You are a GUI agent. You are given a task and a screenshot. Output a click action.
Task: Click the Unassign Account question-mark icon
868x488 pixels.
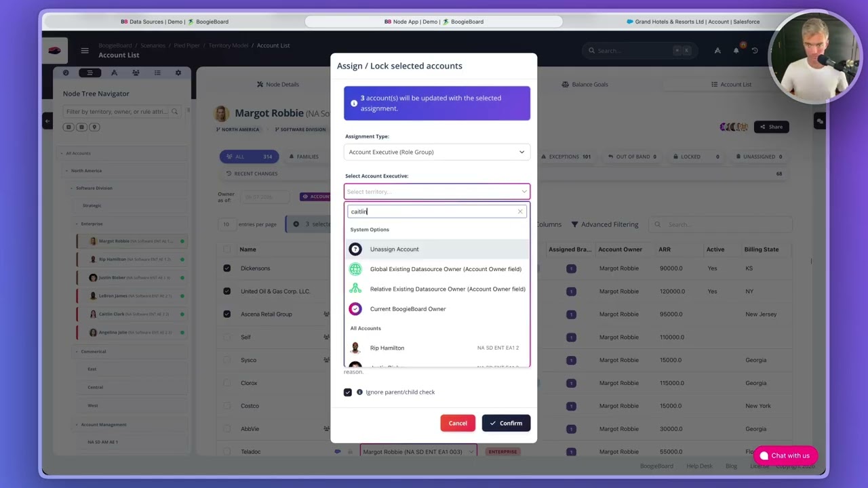pos(355,249)
